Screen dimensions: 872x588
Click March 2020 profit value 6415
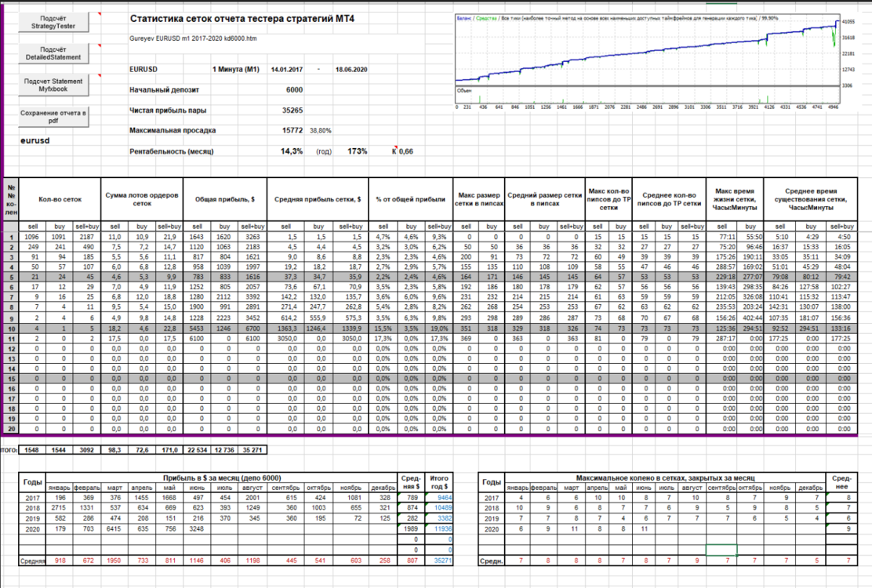pyautogui.click(x=114, y=528)
